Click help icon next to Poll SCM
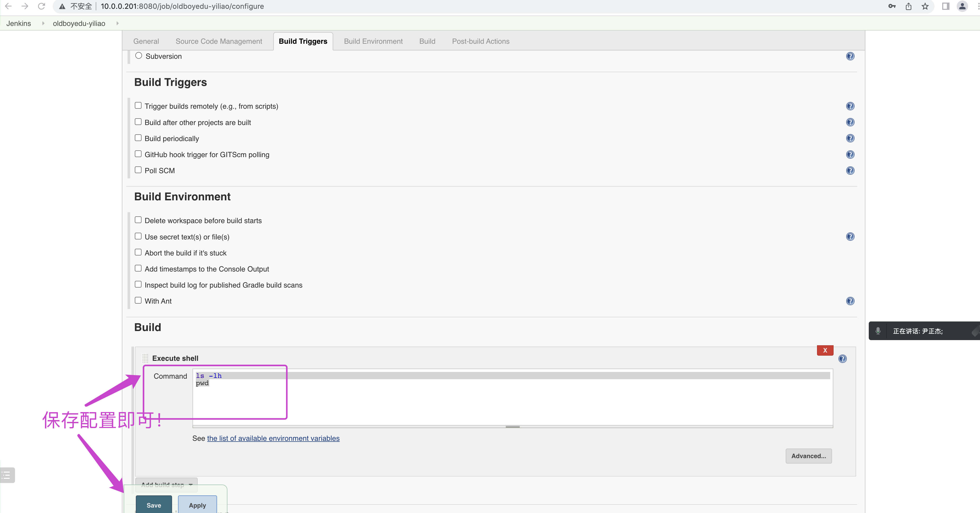Image resolution: width=980 pixels, height=513 pixels. pos(850,171)
